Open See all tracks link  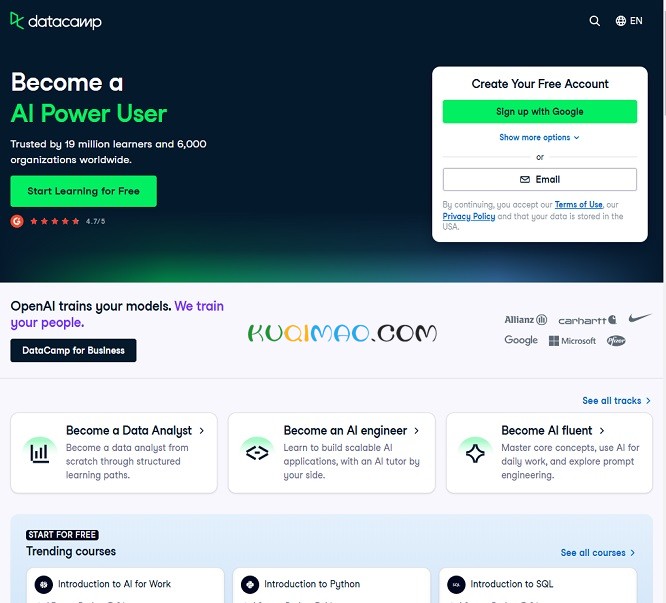616,400
